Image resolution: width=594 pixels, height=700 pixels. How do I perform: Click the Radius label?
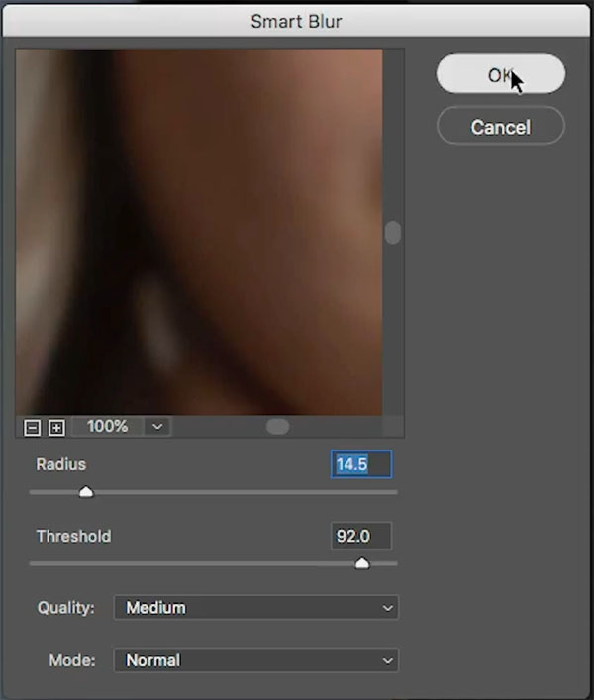[61, 464]
